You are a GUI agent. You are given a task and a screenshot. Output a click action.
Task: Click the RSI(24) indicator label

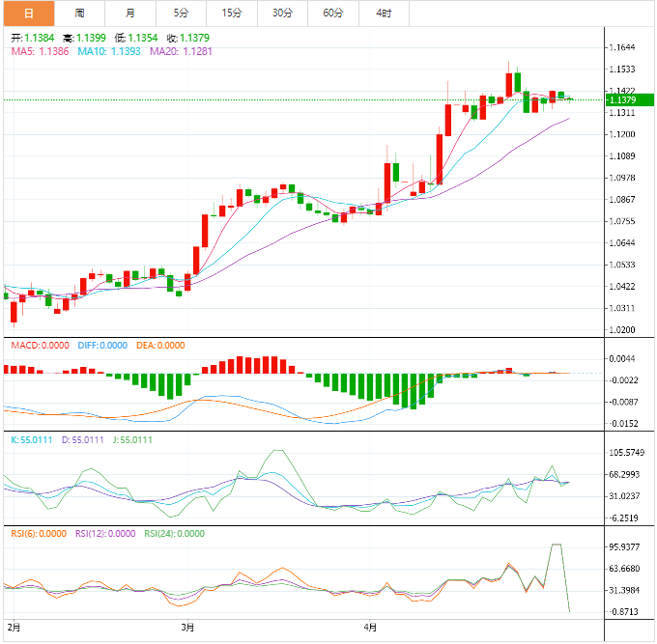click(x=175, y=533)
